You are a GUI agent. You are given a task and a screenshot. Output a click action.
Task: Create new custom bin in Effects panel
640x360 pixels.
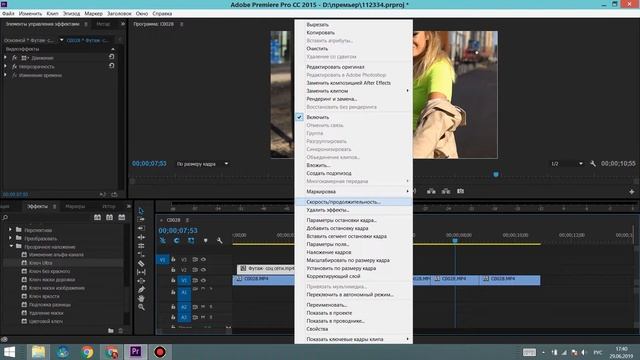pos(111,331)
